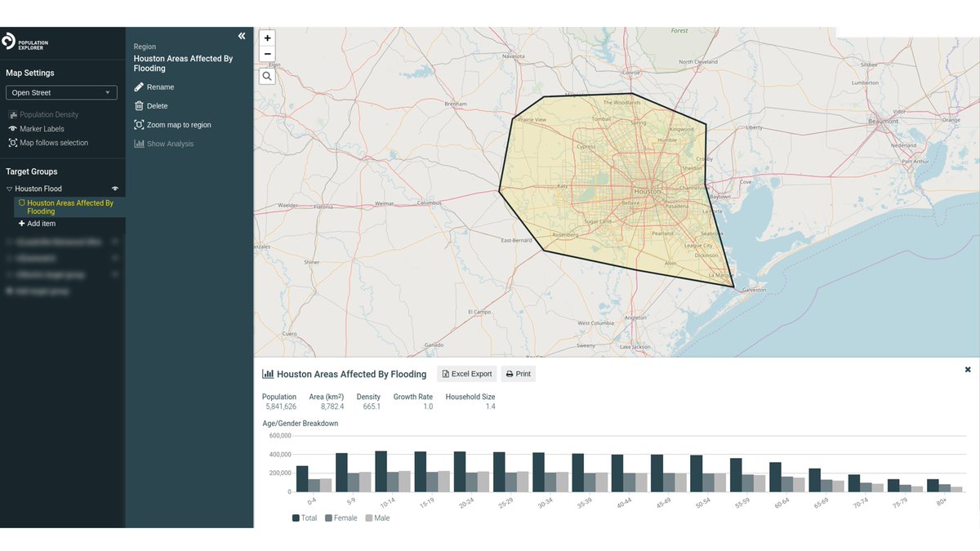Click the Target Groups heading
Image resolution: width=980 pixels, height=551 pixels.
point(32,171)
